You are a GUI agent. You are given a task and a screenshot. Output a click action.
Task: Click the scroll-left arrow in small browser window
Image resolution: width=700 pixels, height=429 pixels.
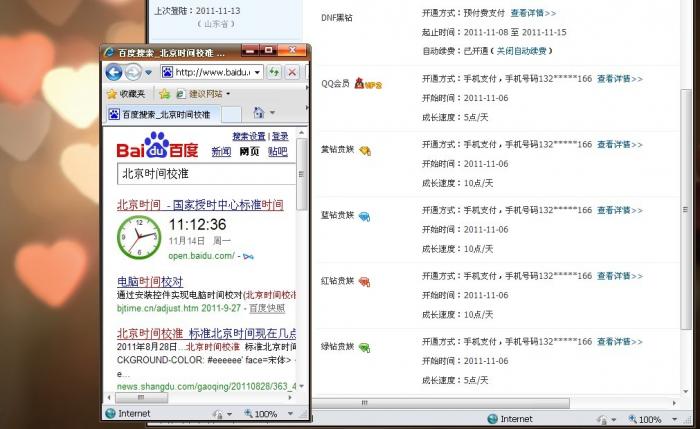coord(109,397)
